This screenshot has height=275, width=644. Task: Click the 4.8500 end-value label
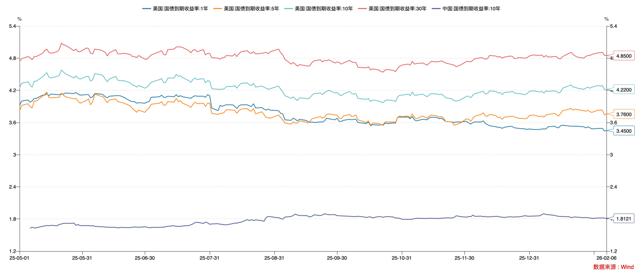click(624, 56)
